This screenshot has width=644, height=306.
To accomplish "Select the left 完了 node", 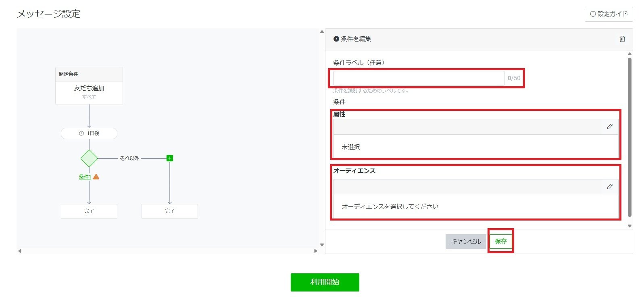I will point(89,211).
